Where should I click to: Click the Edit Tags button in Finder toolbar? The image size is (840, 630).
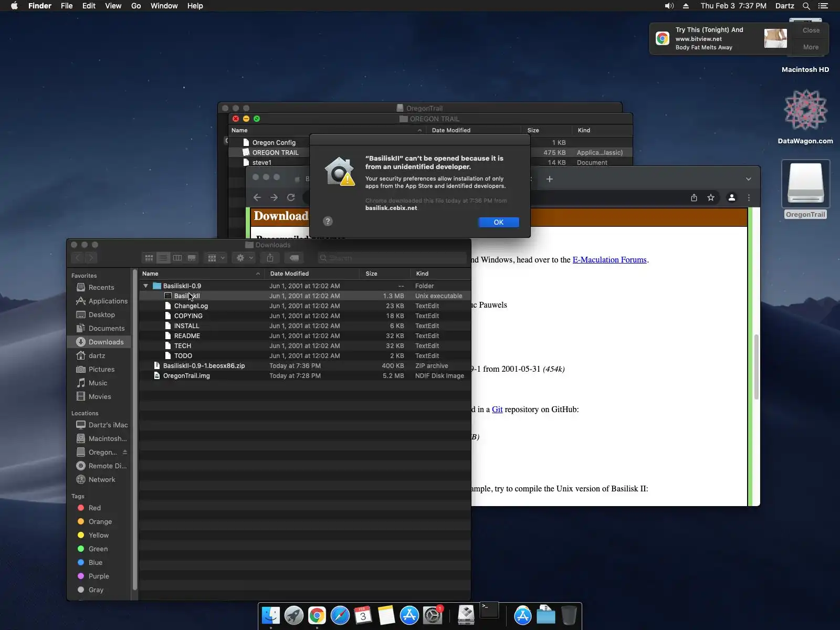294,258
